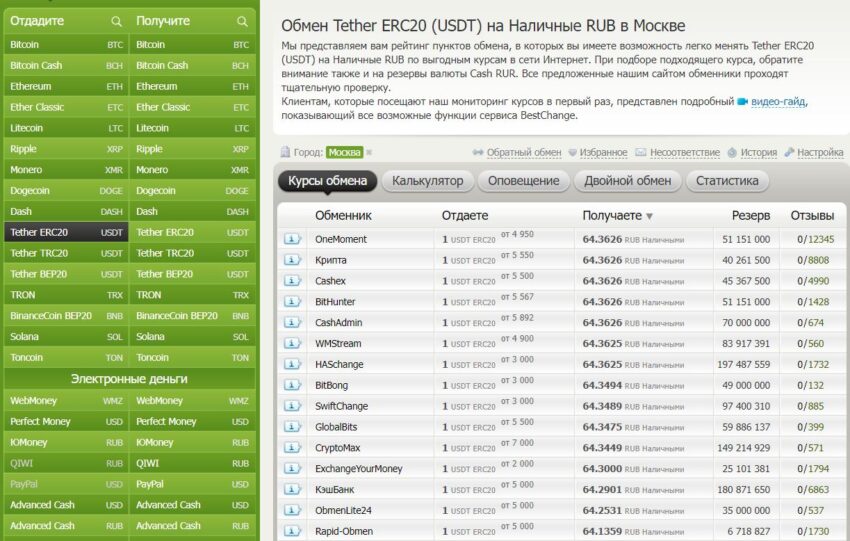Select Ethereum in the Получите column
850x541 pixels.
(192, 86)
